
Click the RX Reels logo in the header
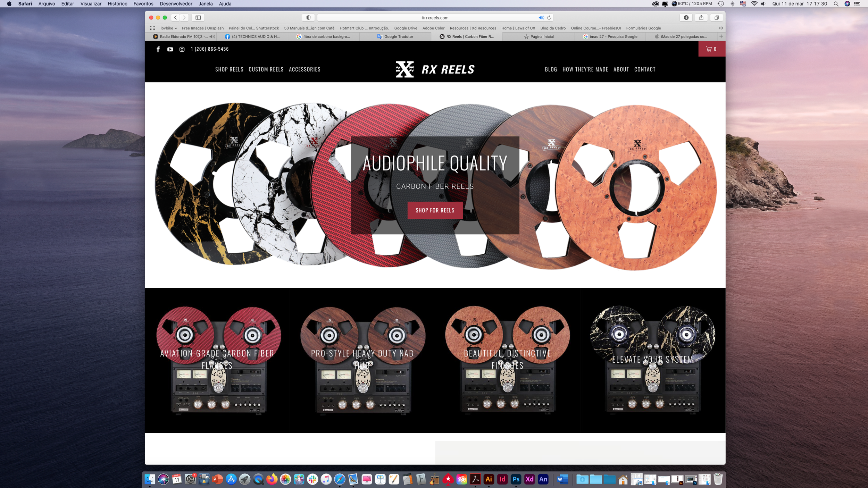[x=435, y=69]
